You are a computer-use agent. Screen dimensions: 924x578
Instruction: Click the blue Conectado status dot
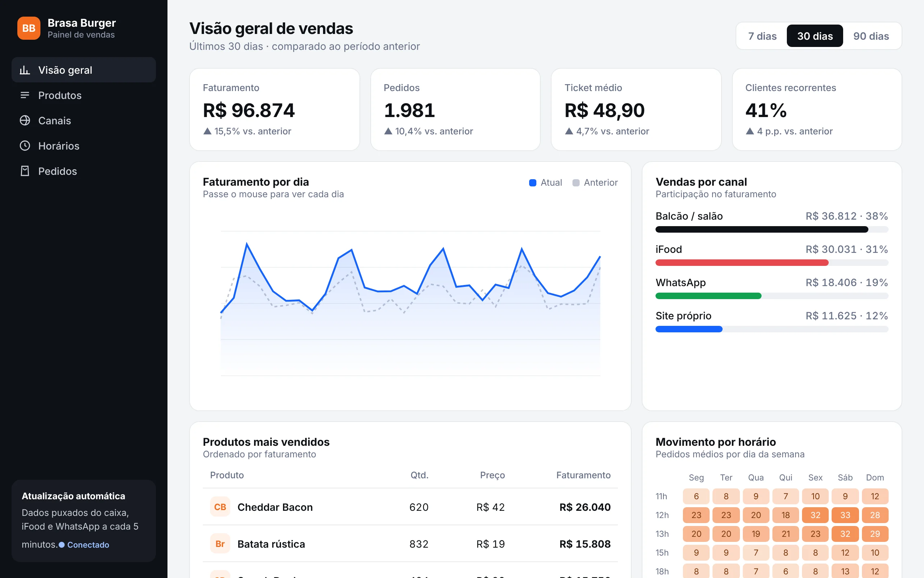click(61, 545)
